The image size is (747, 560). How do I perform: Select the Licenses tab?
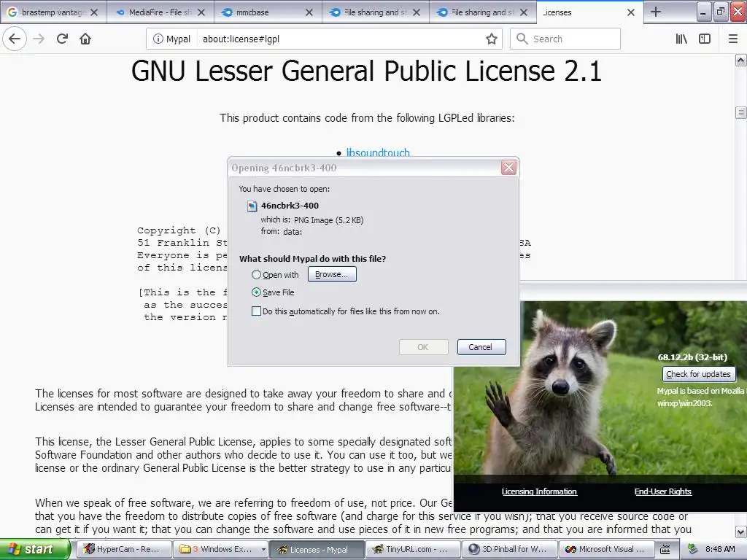click(x=584, y=12)
